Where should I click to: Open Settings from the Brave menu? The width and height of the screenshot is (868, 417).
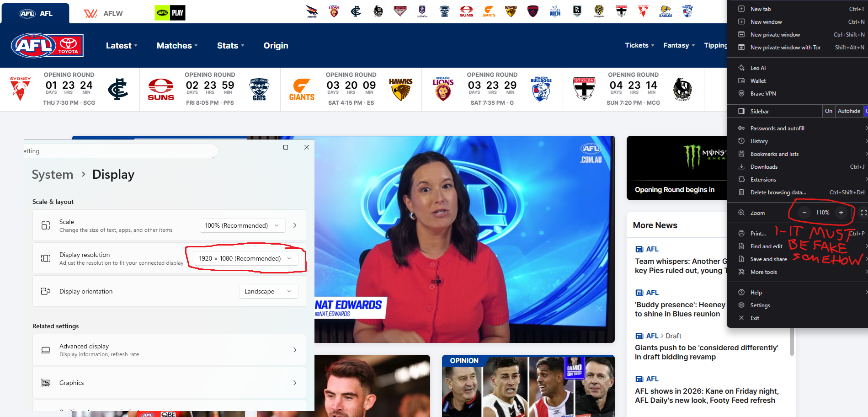[x=797, y=305]
